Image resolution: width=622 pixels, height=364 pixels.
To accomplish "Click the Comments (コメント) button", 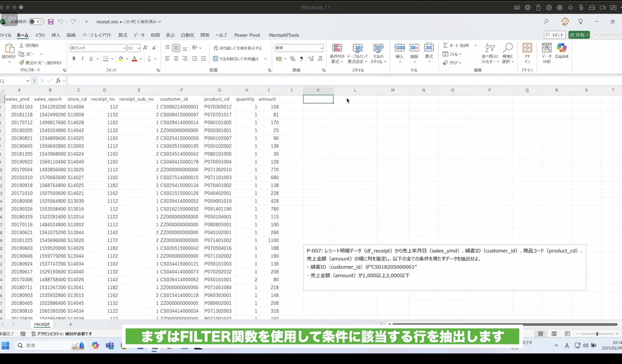I will point(555,35).
